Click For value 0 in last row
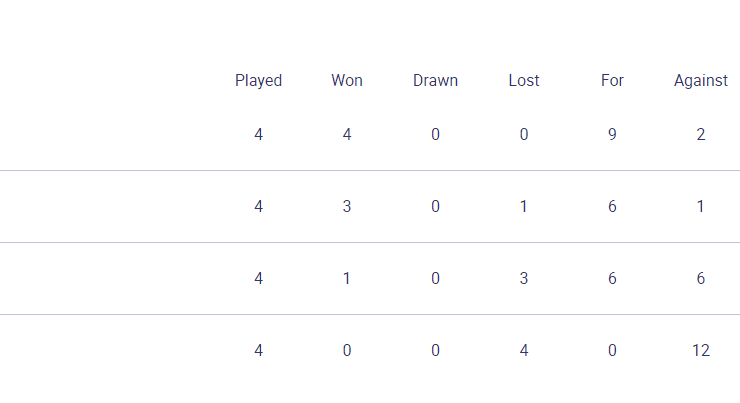The width and height of the screenshot is (740, 403). coord(612,350)
